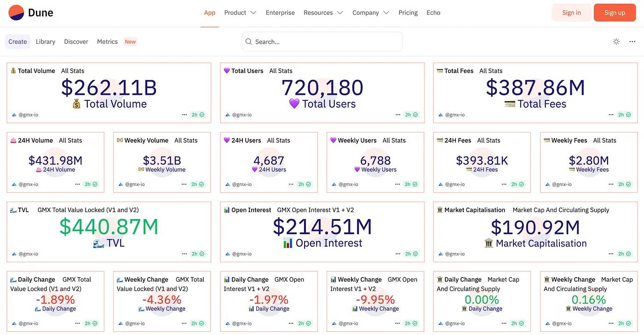Expand the Resources dropdown menu

tap(323, 12)
